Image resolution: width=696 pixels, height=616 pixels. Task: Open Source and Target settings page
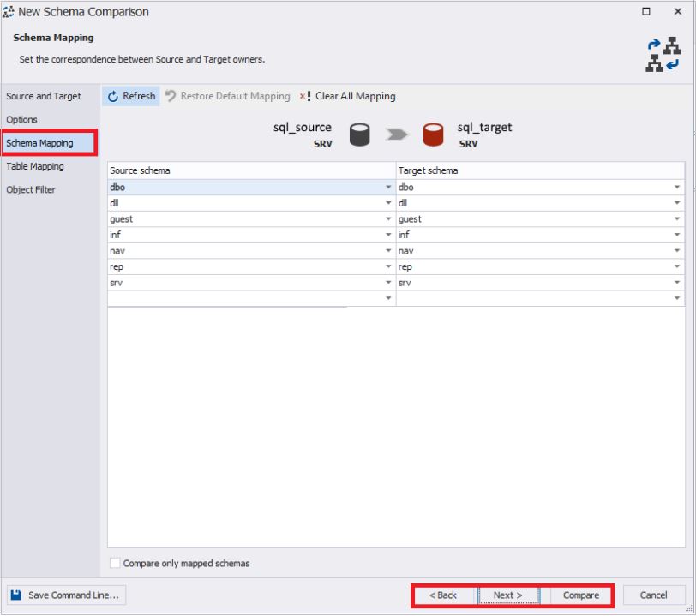[44, 96]
